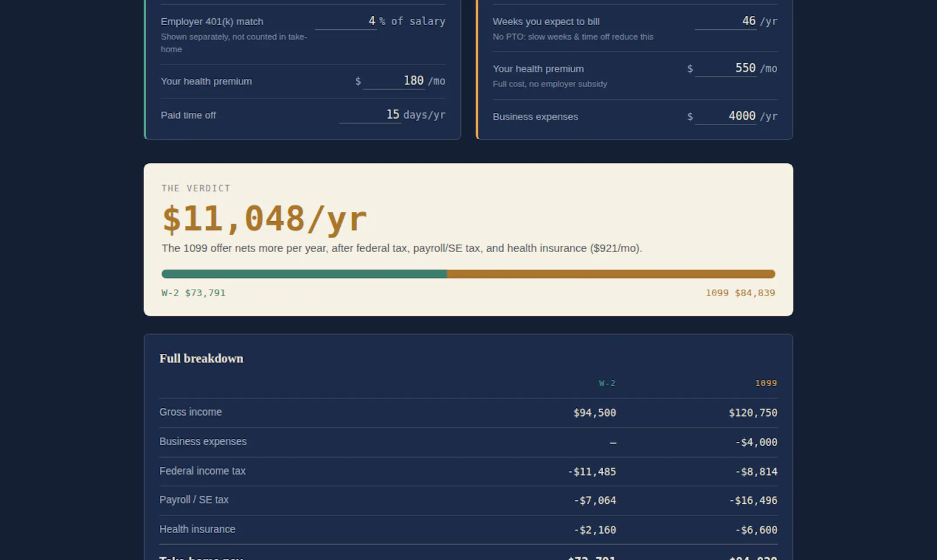937x560 pixels.
Task: Click the green W-2 segment of the comparison bar
Action: point(304,274)
